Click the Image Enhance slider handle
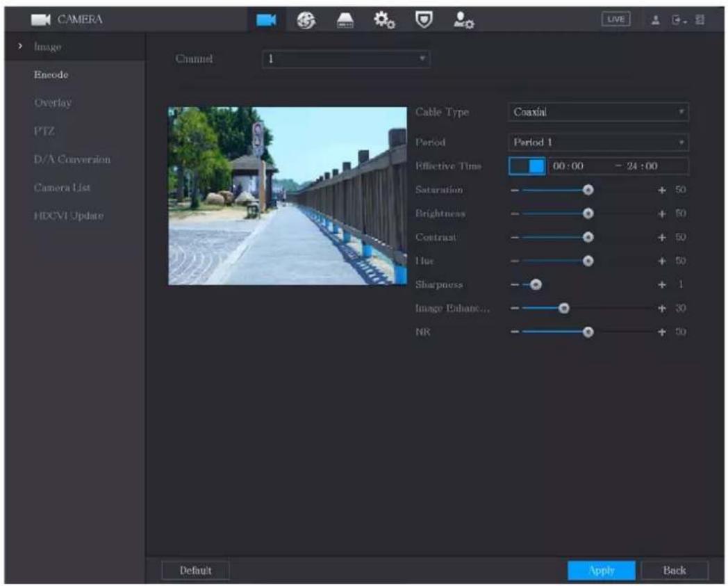 (563, 309)
